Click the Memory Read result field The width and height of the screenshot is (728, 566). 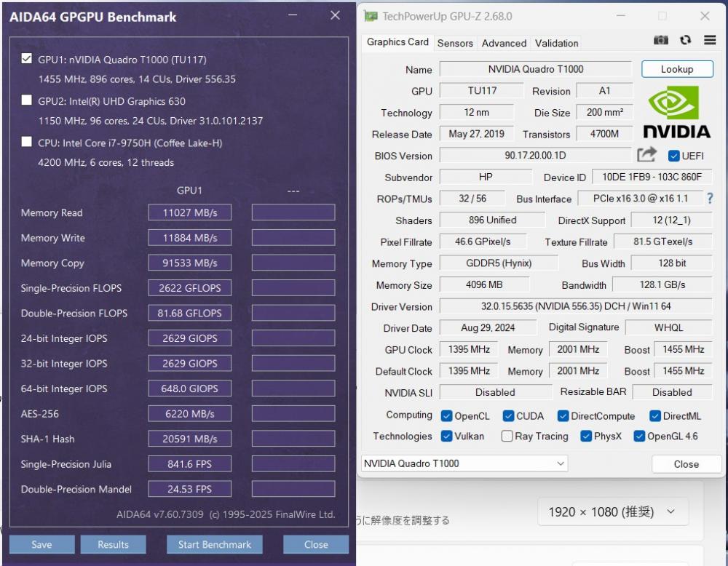(x=189, y=212)
